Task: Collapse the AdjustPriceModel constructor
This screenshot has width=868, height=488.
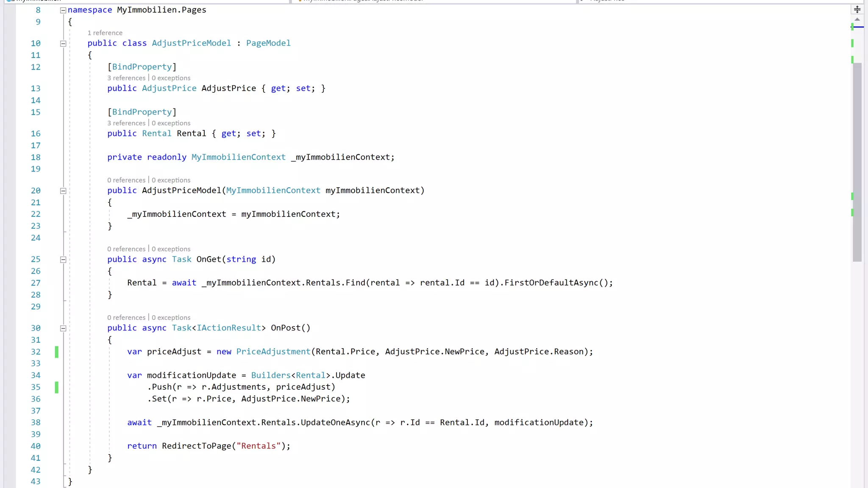Action: (x=63, y=191)
